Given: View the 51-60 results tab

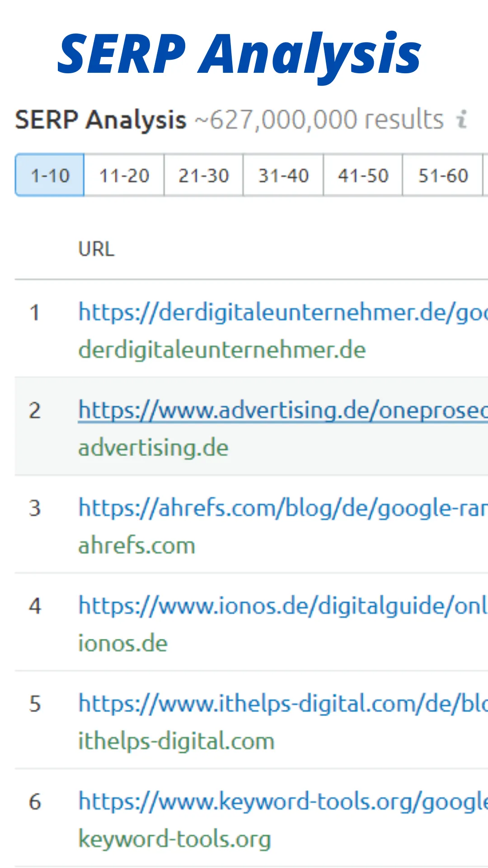Looking at the screenshot, I should point(442,175).
